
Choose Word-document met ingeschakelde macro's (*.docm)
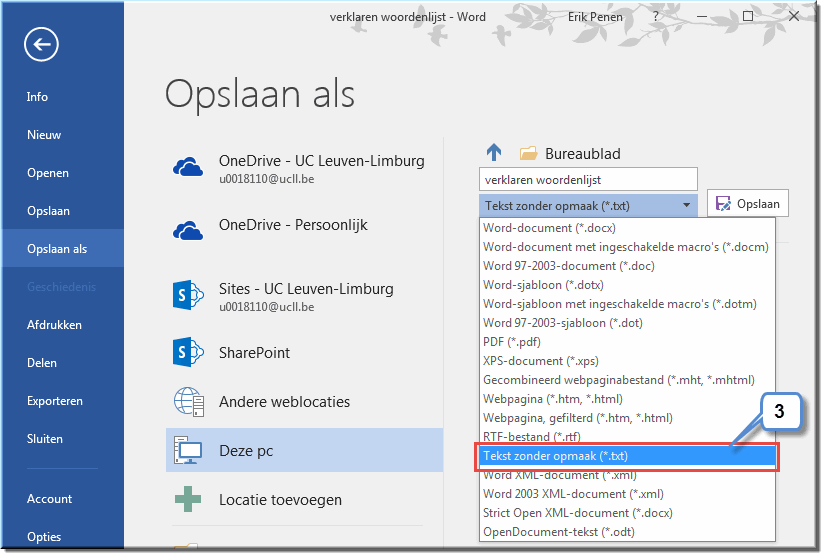(x=627, y=247)
